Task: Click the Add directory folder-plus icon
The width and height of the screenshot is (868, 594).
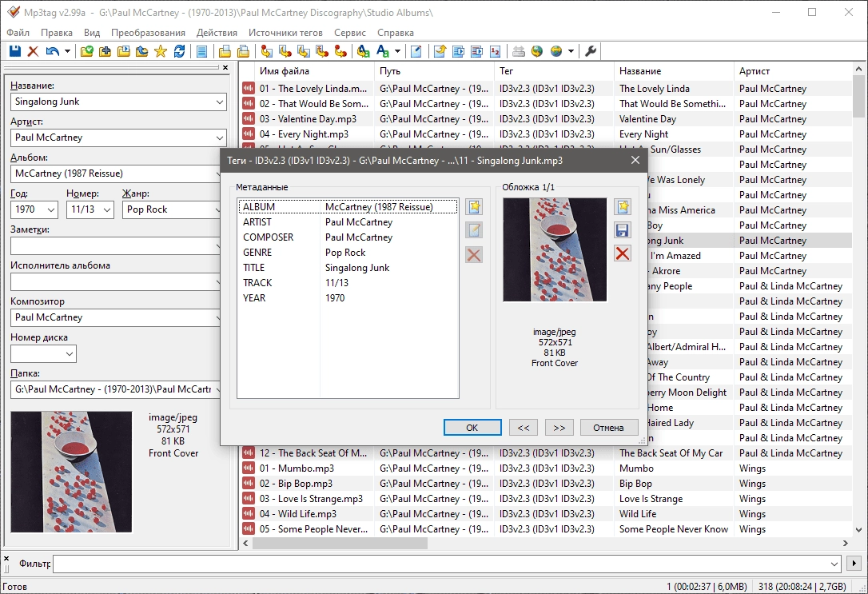Action: pyautogui.click(x=106, y=51)
